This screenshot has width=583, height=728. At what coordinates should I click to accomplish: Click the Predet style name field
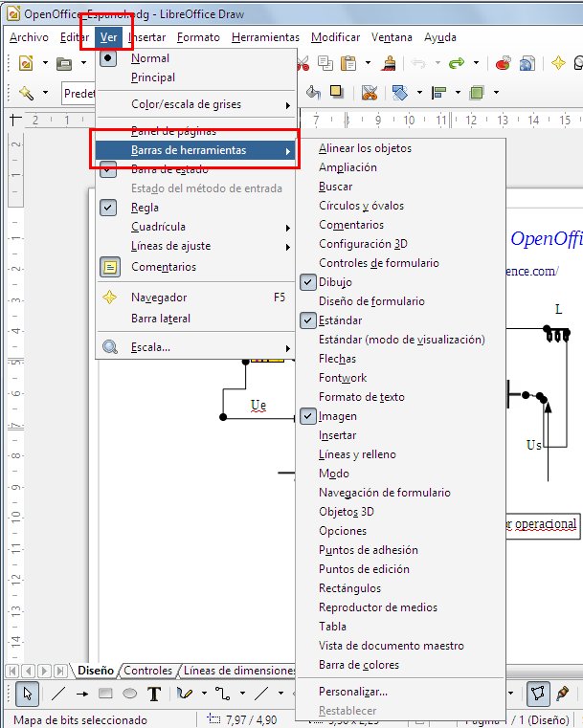tap(78, 93)
